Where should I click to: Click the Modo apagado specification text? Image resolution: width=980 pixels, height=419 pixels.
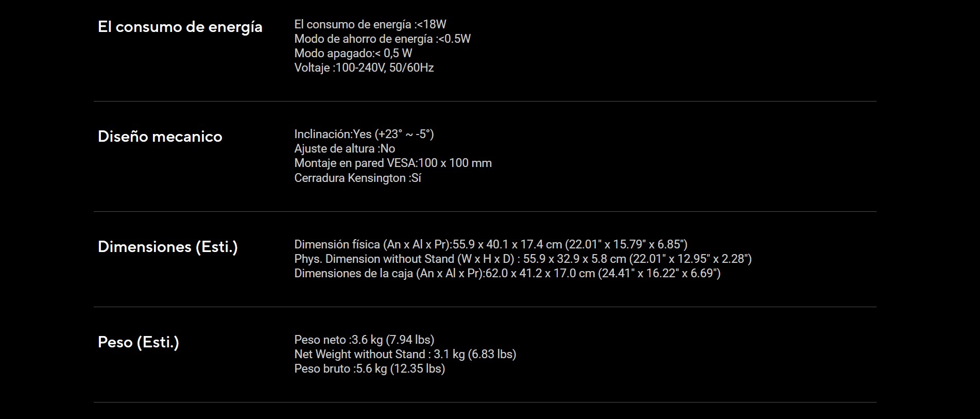[353, 53]
